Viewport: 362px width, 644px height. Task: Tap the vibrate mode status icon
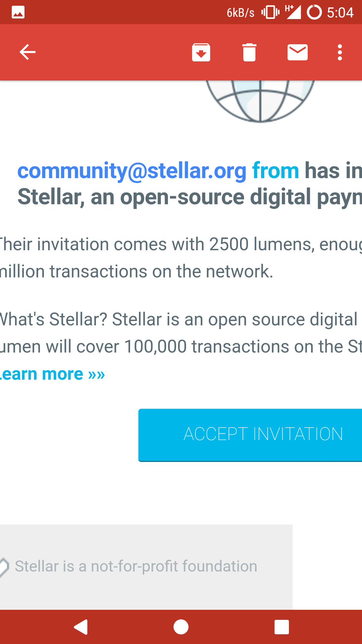point(270,12)
